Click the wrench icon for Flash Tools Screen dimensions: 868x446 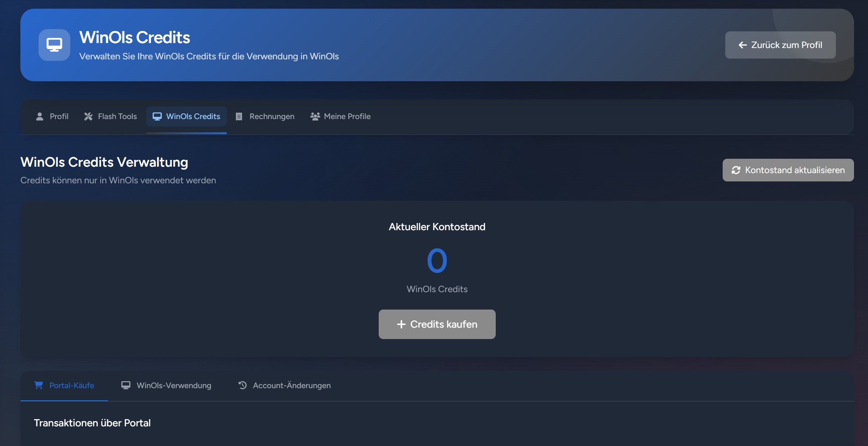pyautogui.click(x=88, y=116)
